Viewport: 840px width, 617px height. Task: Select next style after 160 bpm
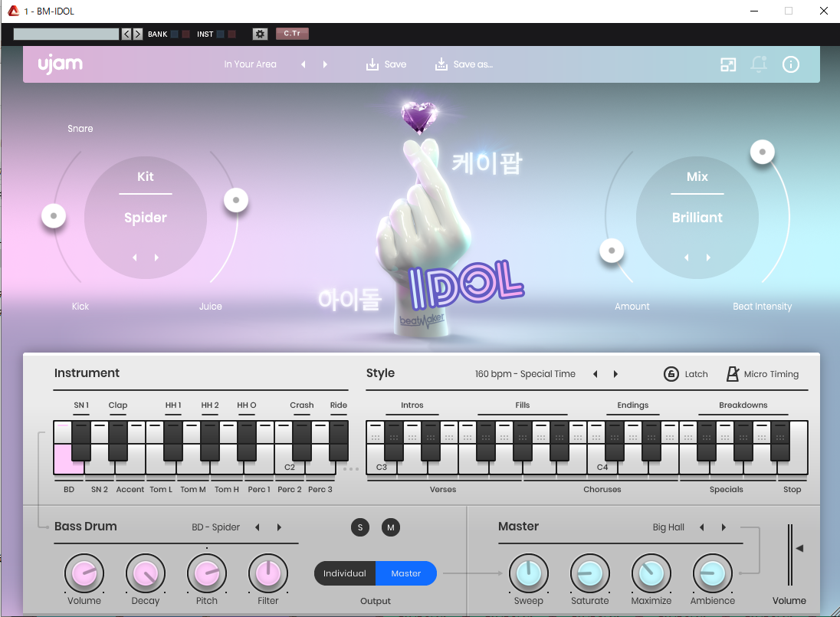pyautogui.click(x=615, y=374)
